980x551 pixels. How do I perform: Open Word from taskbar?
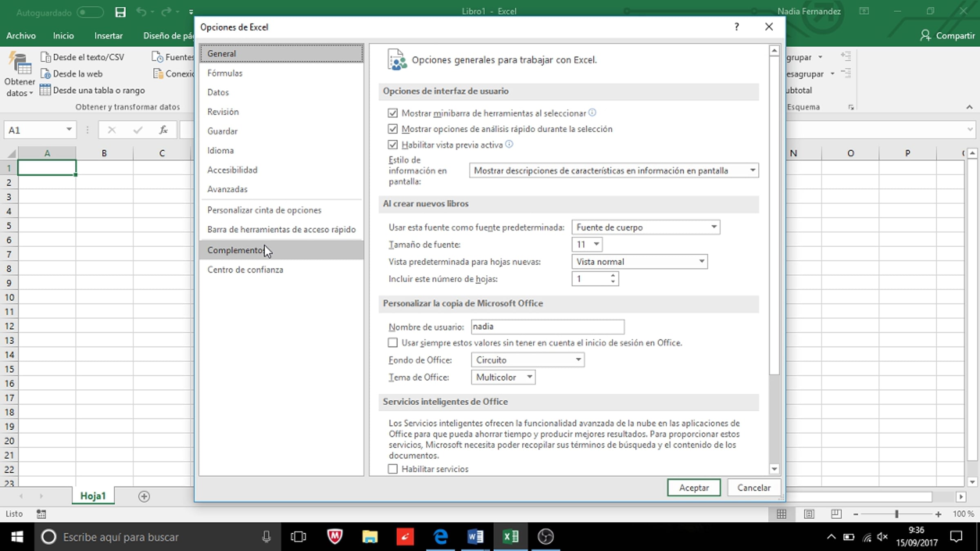tap(475, 537)
